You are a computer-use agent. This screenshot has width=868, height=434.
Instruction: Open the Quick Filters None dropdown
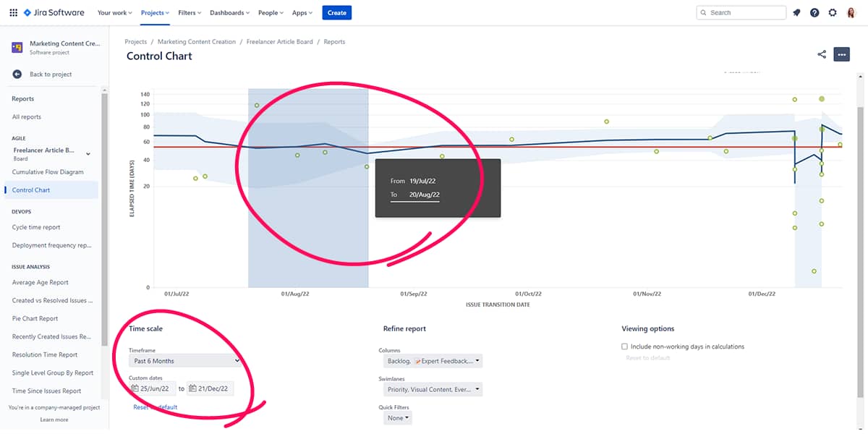click(x=398, y=418)
